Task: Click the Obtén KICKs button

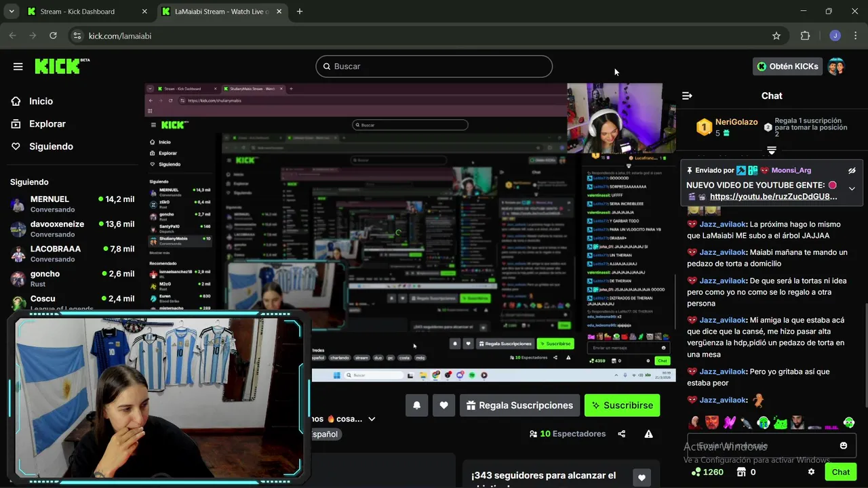Action: point(787,66)
